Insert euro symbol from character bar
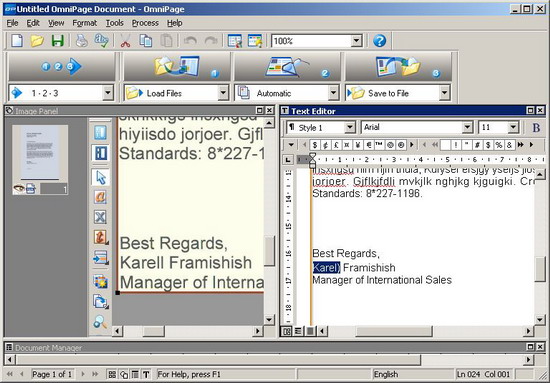 [369, 145]
